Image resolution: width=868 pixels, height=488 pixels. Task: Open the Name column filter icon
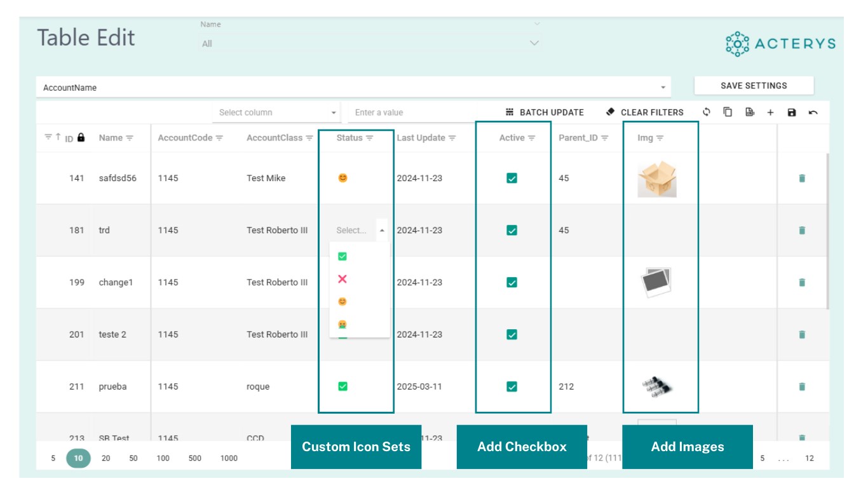click(130, 138)
